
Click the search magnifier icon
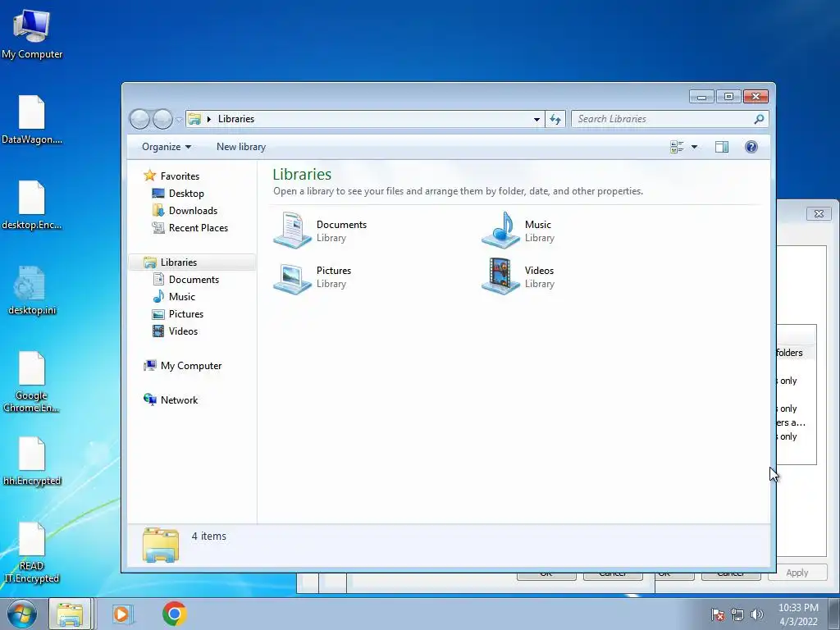coord(759,119)
